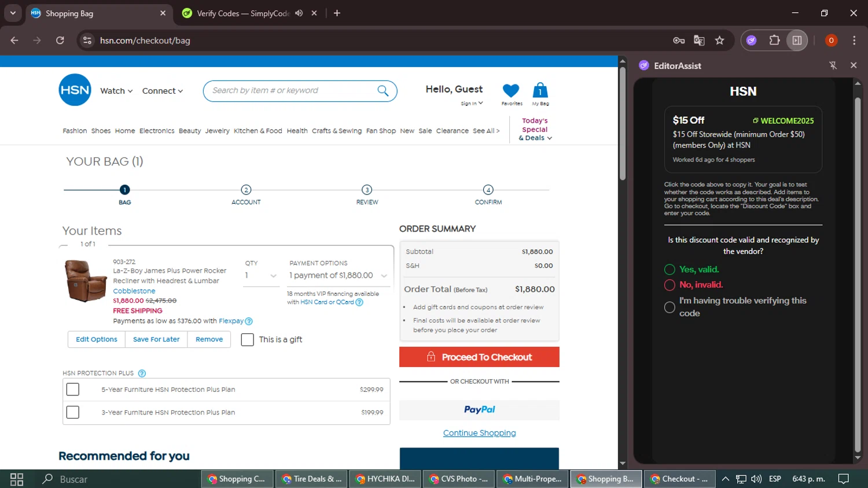The width and height of the screenshot is (868, 488).
Task: Open the password manager key icon
Action: point(679,41)
